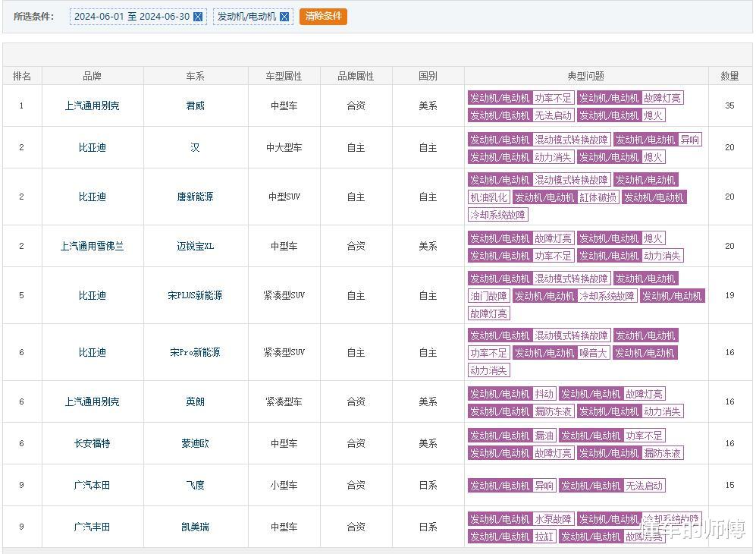This screenshot has height=554, width=756.
Task: Click the 品牌属性 column header
Action: pyautogui.click(x=356, y=76)
